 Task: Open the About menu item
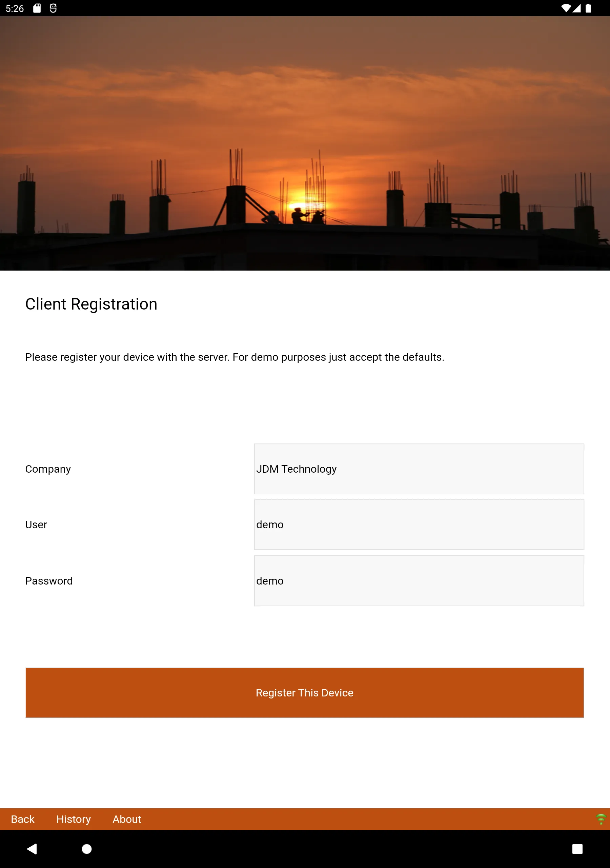coord(127,819)
